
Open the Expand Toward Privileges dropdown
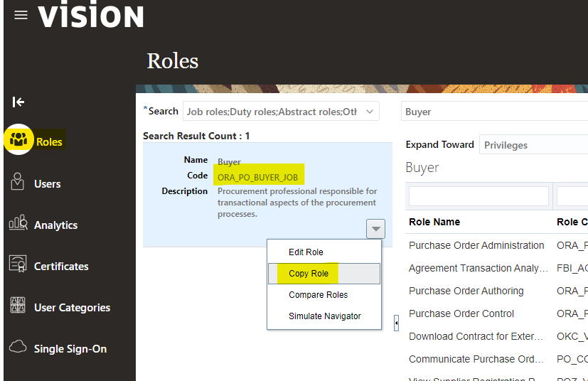tap(532, 145)
